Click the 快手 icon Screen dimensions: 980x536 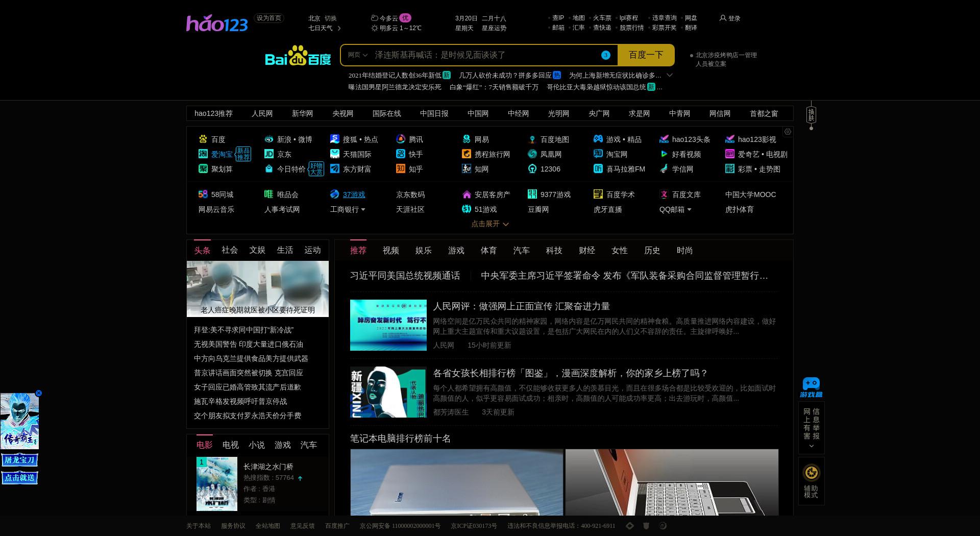[401, 154]
